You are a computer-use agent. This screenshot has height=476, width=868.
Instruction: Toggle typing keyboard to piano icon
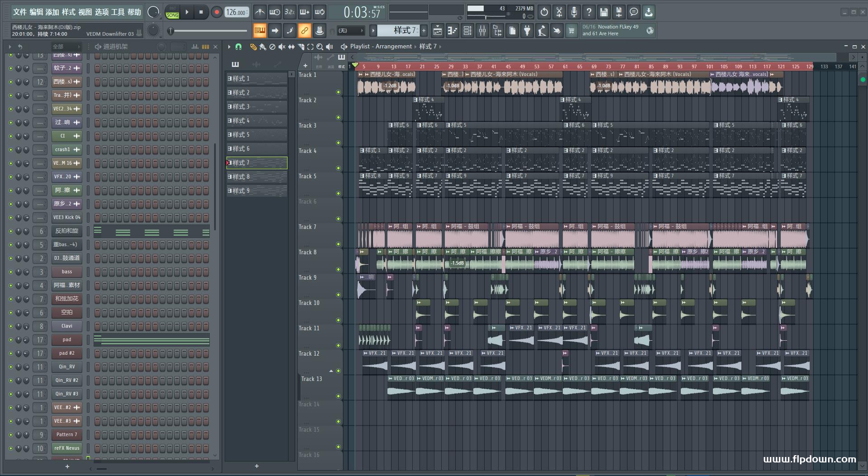coord(259,31)
